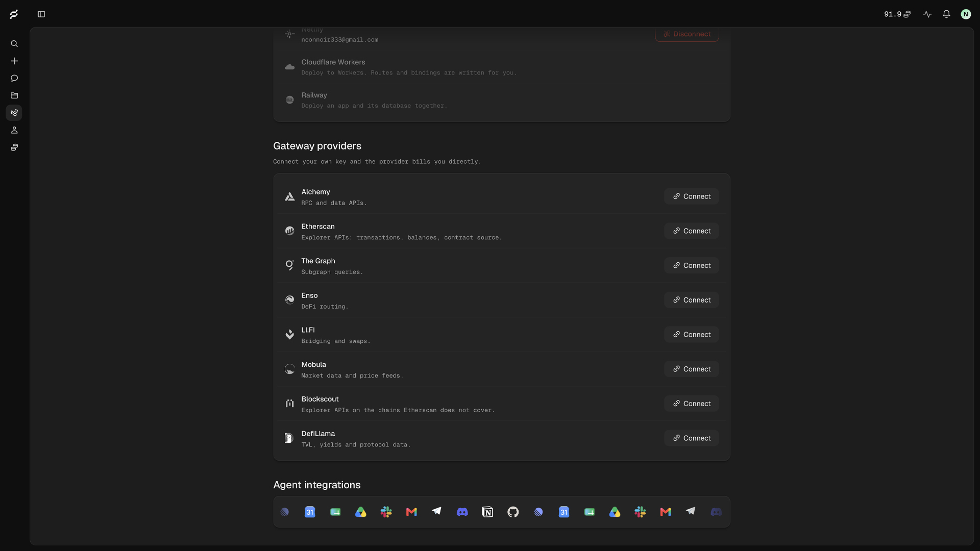The width and height of the screenshot is (980, 551).
Task: Open the chat bubble icon in sidebar
Action: point(14,78)
